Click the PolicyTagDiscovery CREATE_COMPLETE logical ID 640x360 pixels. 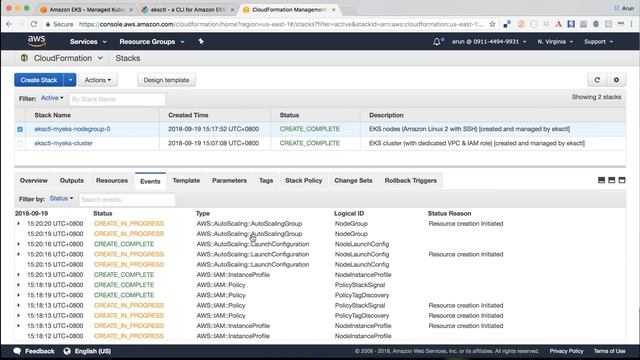coord(362,295)
